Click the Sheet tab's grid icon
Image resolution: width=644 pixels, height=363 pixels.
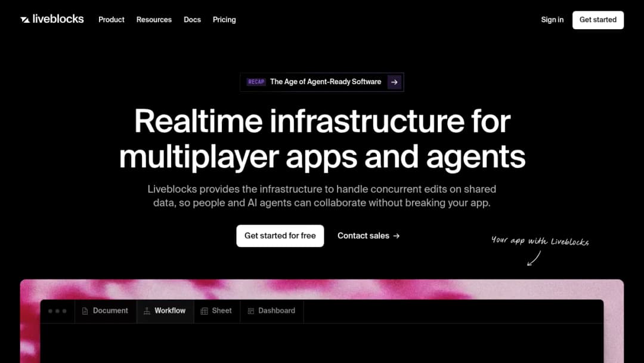[204, 311]
